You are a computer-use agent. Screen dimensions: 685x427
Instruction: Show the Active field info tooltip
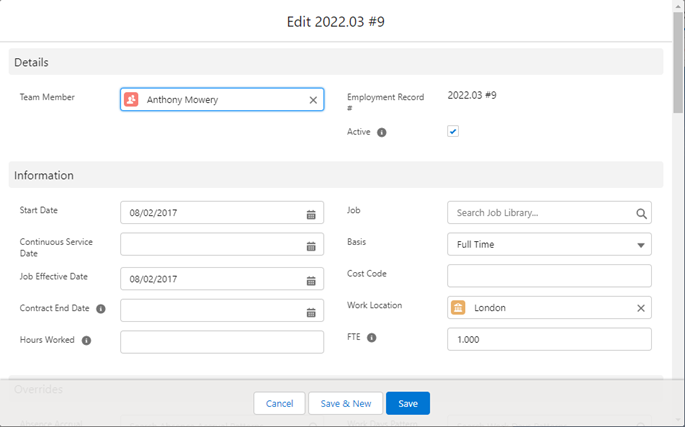(382, 132)
